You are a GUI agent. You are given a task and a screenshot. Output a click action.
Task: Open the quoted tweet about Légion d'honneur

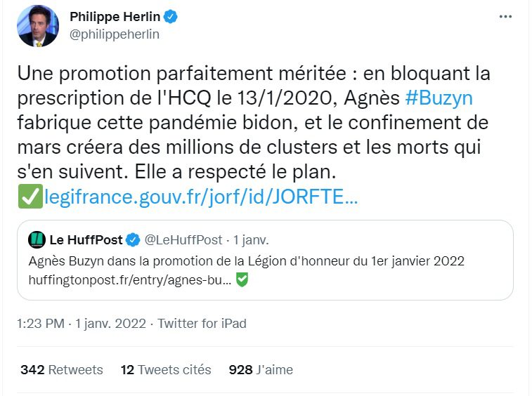(x=265, y=260)
